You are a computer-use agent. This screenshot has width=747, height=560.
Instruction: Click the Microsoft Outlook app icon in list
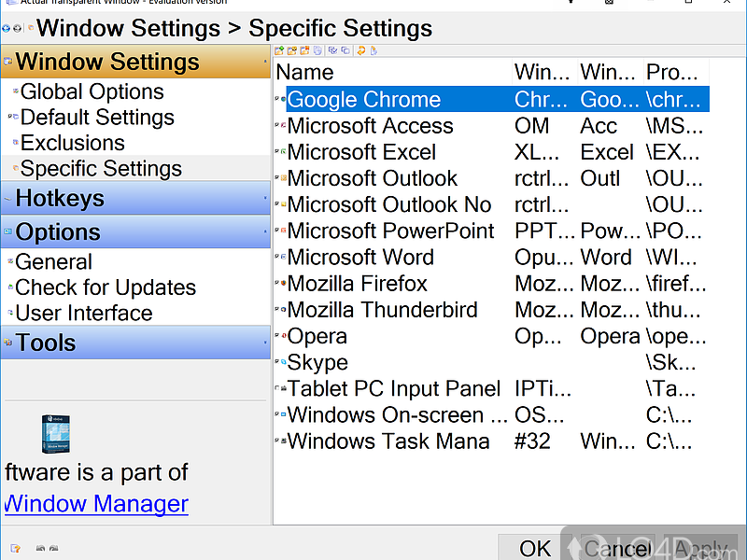(284, 178)
